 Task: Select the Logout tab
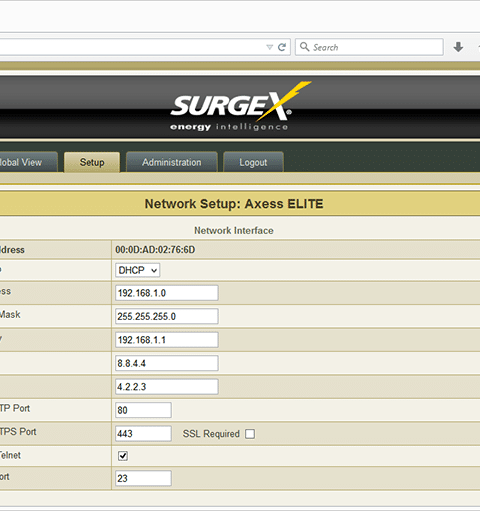pos(253,162)
